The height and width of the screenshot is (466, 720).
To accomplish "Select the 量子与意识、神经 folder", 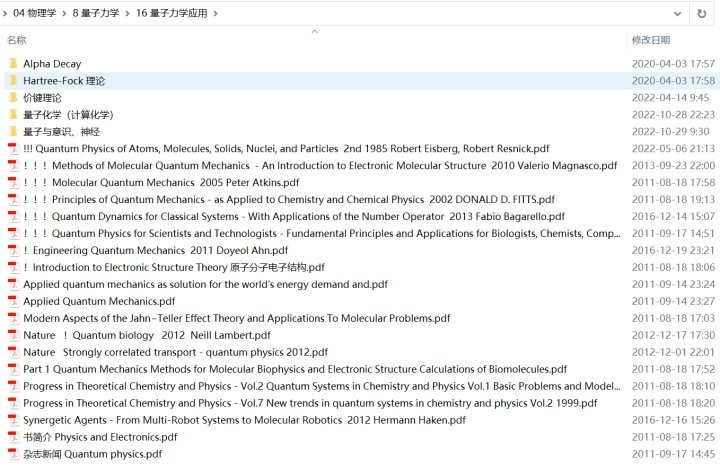I will [x=61, y=132].
